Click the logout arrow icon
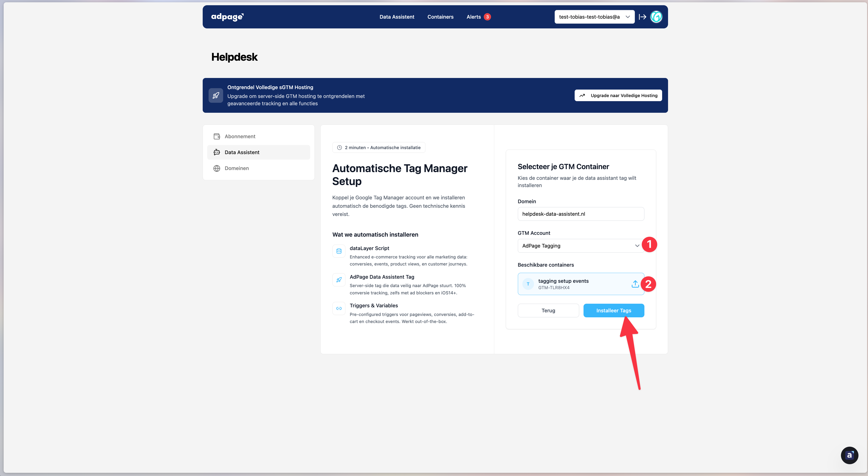The height and width of the screenshot is (476, 868). [x=643, y=17]
